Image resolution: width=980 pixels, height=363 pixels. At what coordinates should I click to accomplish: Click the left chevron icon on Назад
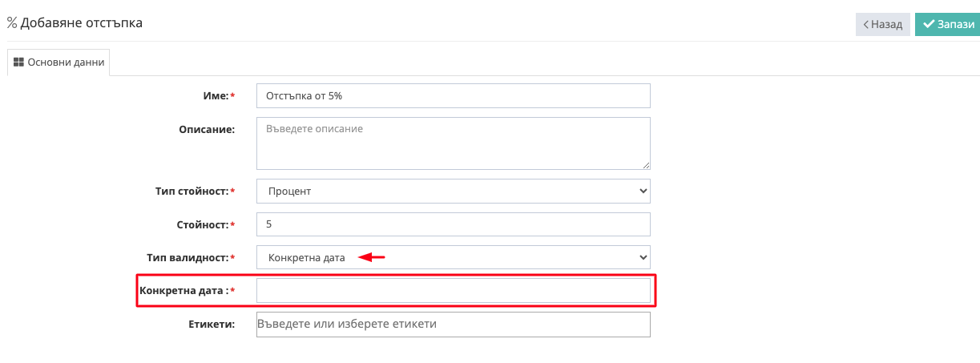coord(866,24)
